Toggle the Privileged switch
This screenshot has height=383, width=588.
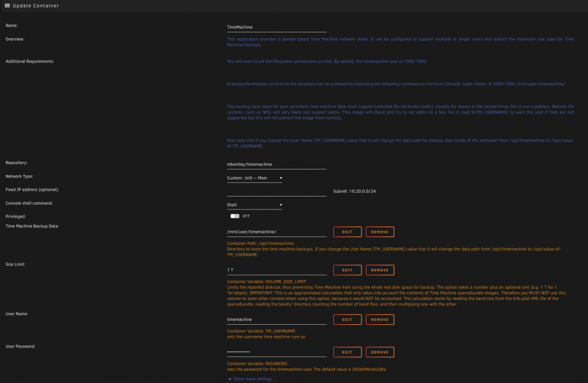pyautogui.click(x=235, y=216)
